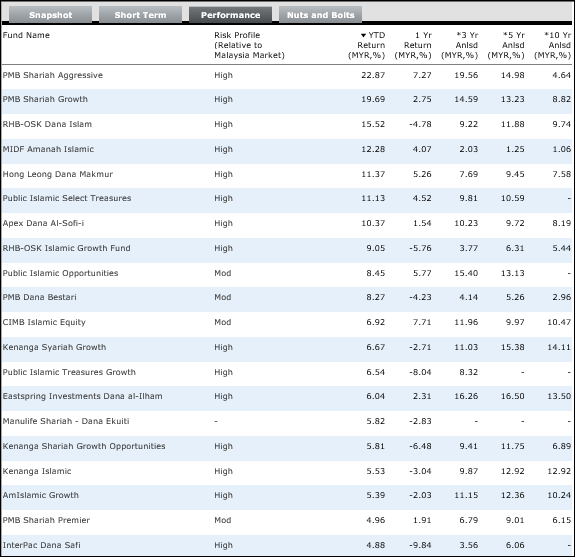Select 3 Yr value 16.26

(x=466, y=396)
